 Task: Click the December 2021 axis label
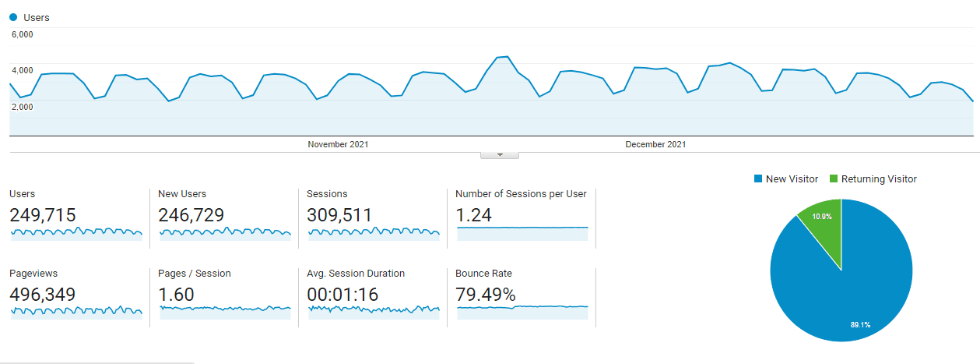click(x=655, y=144)
